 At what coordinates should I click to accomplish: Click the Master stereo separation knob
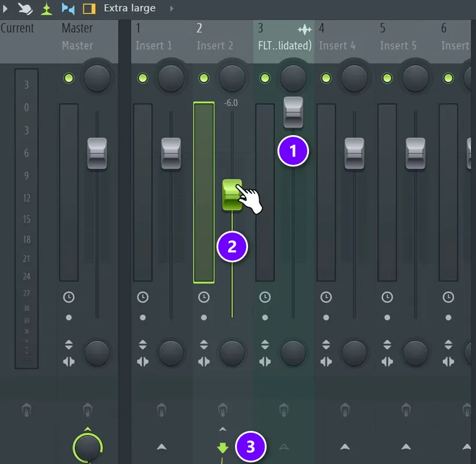97,353
